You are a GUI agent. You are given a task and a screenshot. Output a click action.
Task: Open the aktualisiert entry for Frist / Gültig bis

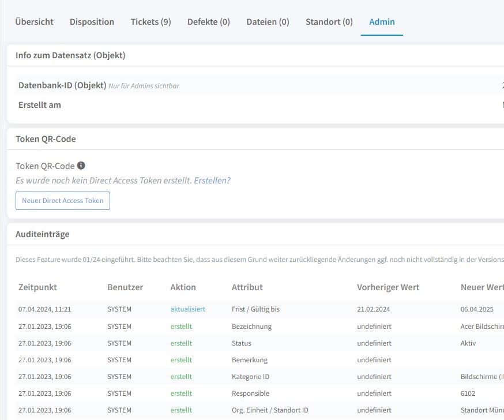click(187, 309)
